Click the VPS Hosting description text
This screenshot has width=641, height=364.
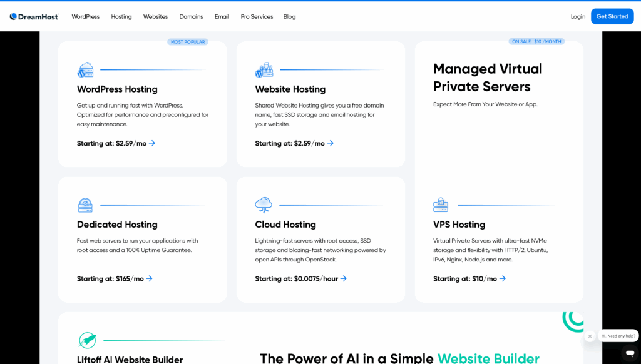(x=491, y=250)
